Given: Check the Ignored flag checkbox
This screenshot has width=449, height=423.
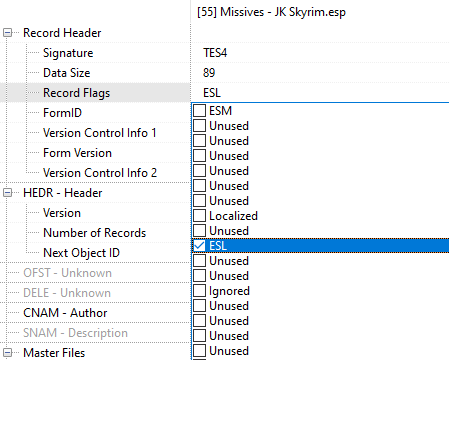Looking at the screenshot, I should tap(199, 291).
